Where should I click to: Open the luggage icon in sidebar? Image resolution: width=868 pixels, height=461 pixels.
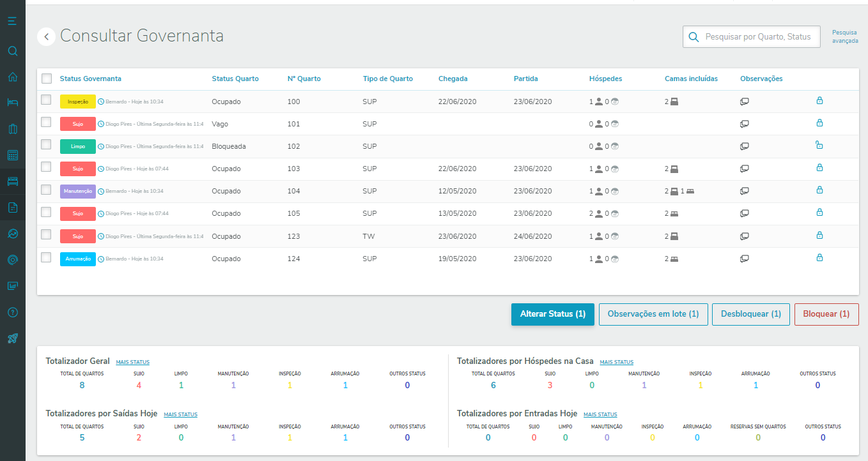click(12, 129)
